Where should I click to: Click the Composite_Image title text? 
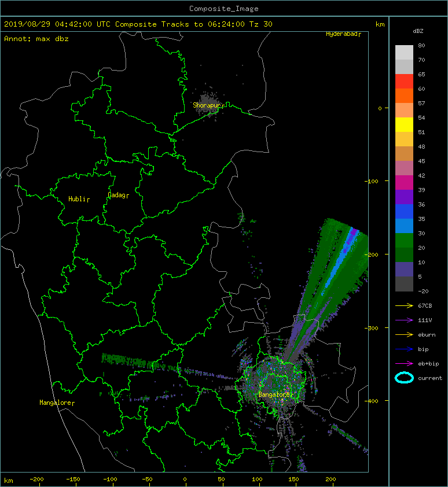[224, 9]
